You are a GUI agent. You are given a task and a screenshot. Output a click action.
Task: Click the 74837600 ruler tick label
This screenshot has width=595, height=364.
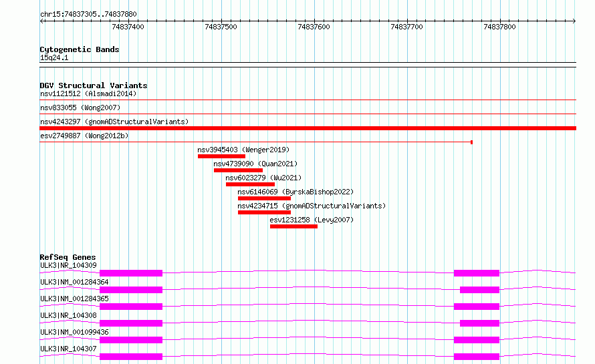pyautogui.click(x=314, y=27)
